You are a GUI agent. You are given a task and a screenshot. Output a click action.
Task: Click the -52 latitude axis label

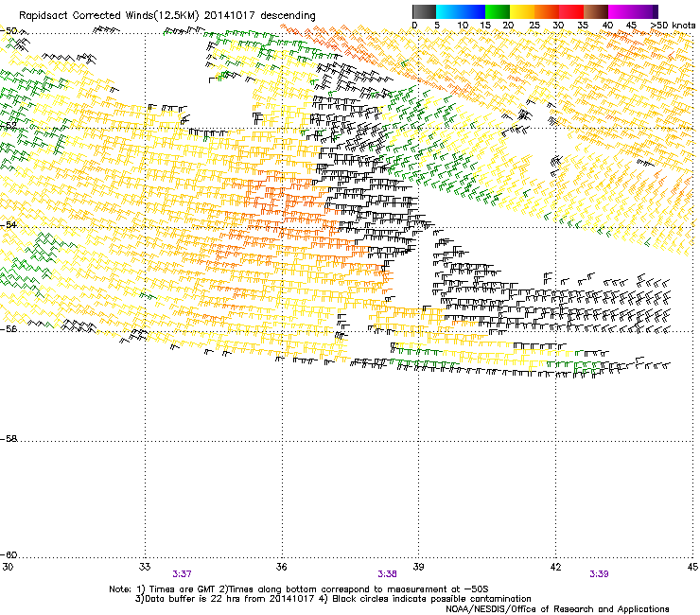(x=9, y=126)
